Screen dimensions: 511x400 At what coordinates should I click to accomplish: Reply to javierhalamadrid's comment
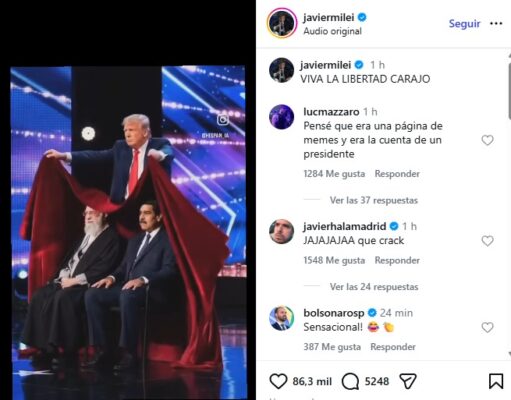click(x=397, y=260)
